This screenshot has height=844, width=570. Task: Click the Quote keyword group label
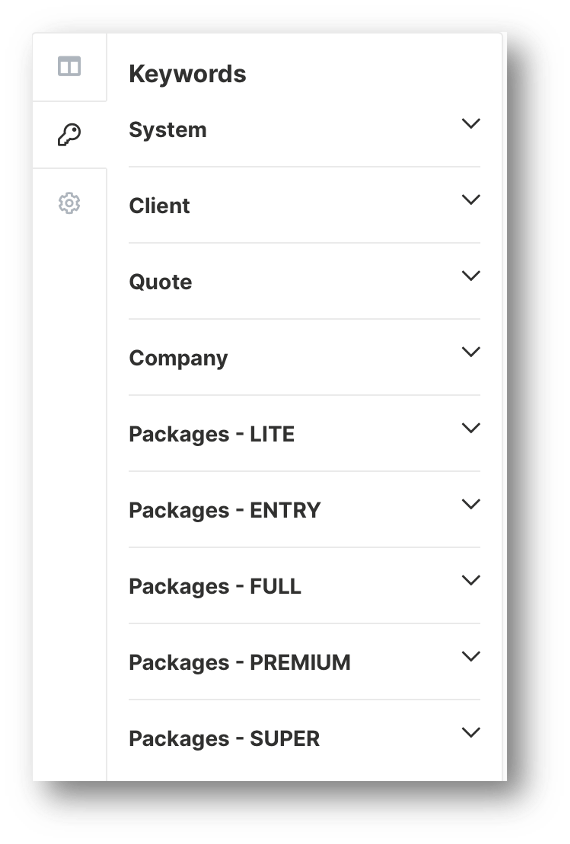coord(160,282)
